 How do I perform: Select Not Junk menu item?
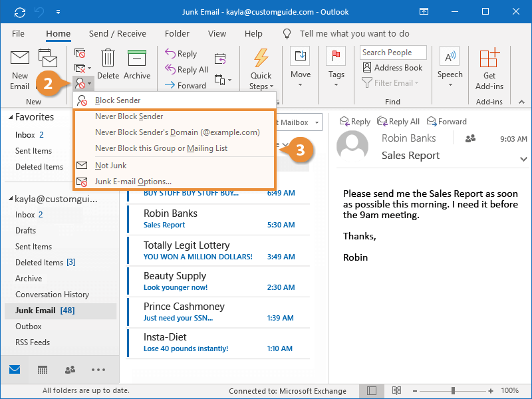tap(174, 166)
